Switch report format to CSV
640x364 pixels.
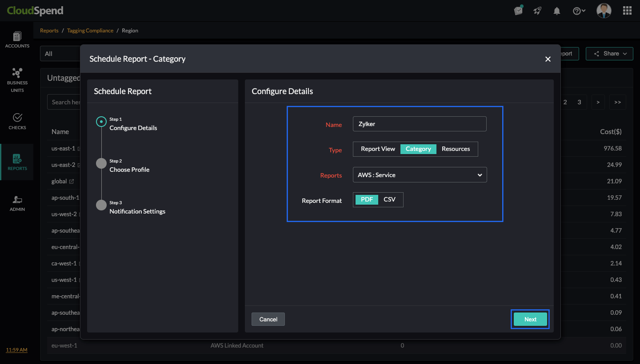389,200
